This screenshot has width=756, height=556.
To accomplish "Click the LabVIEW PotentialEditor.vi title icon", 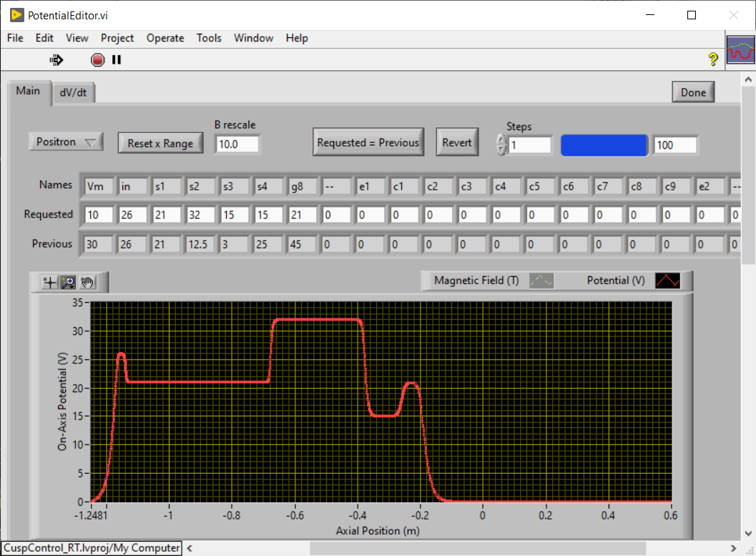I will click(16, 15).
